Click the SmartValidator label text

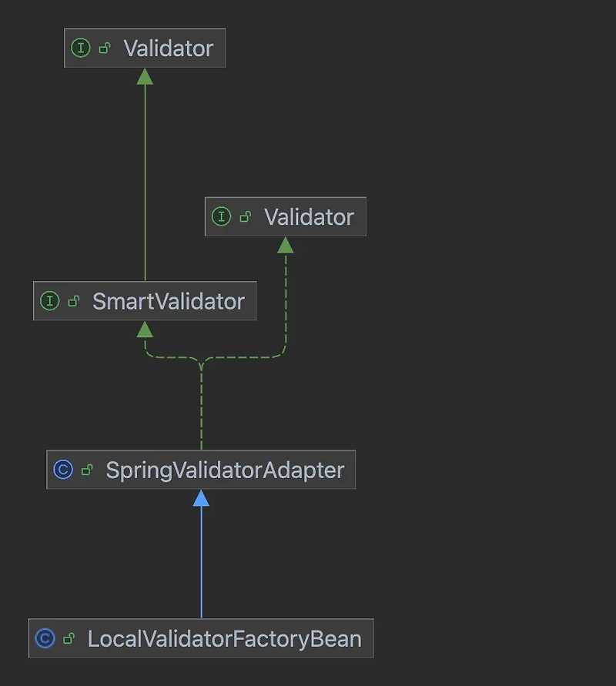tap(171, 301)
